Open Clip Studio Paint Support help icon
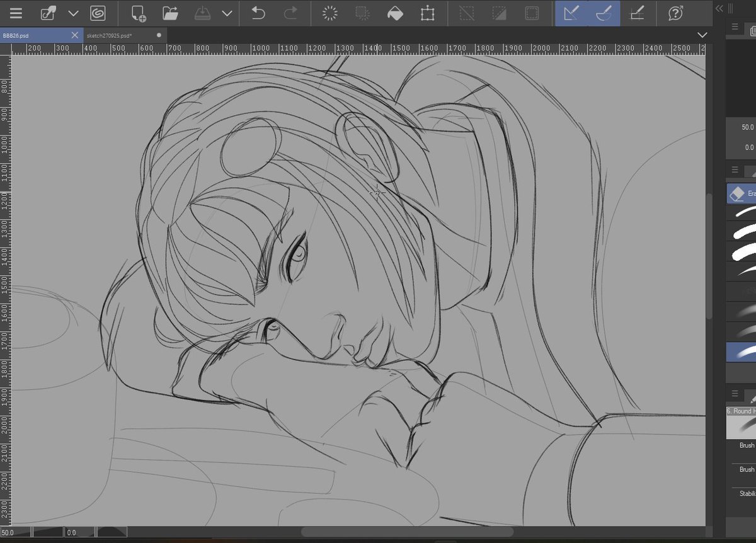The height and width of the screenshot is (543, 756). 676,13
